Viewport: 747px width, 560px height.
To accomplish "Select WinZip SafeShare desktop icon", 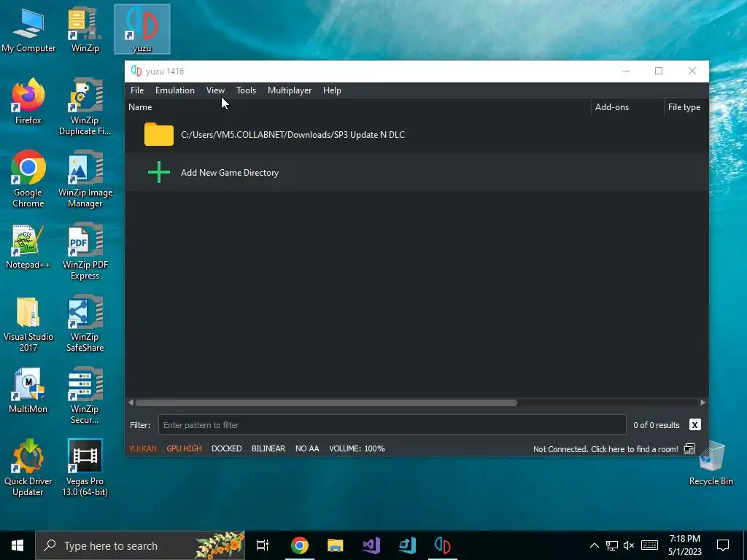I will point(85,323).
